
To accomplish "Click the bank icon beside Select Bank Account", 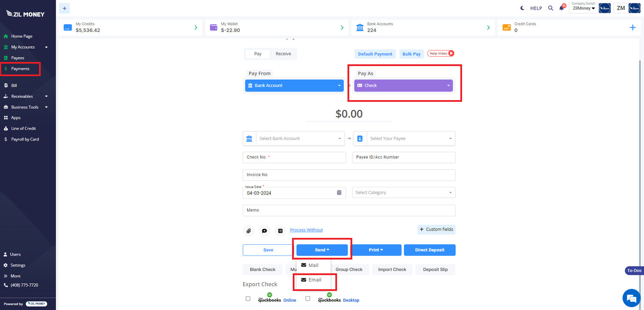I will (x=249, y=138).
